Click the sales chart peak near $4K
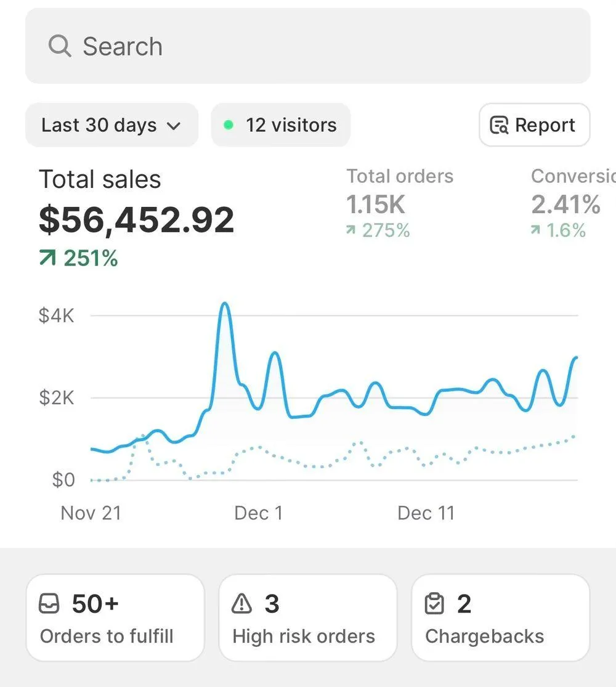This screenshot has height=687, width=616. 225,304
